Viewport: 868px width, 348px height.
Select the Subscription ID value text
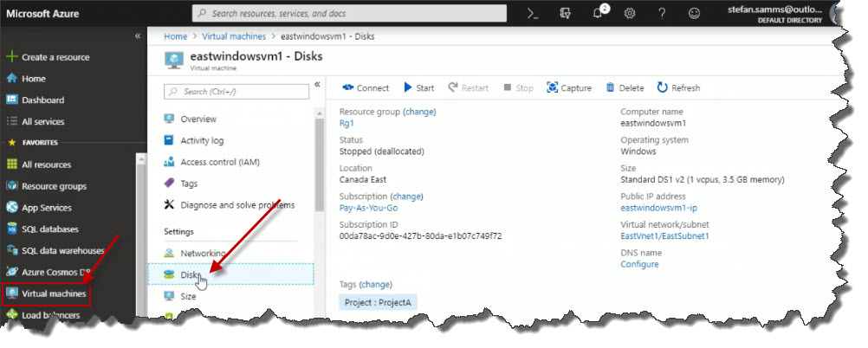(x=421, y=236)
